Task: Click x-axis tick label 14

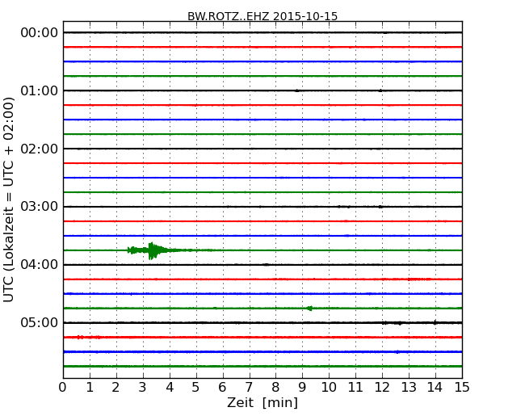Action: (x=435, y=388)
